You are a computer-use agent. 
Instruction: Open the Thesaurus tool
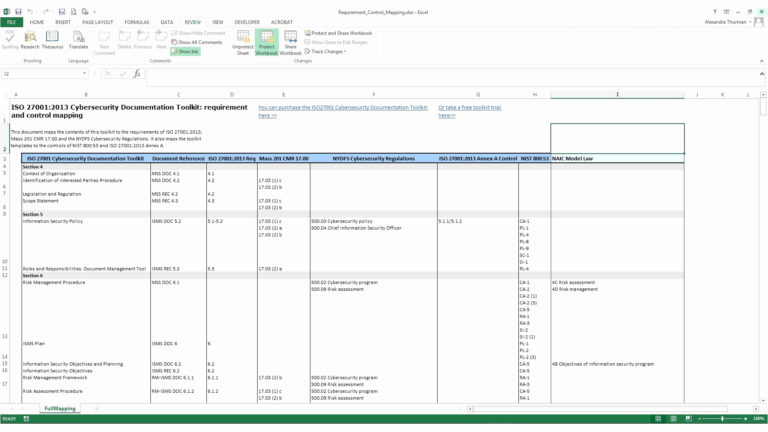(x=53, y=39)
